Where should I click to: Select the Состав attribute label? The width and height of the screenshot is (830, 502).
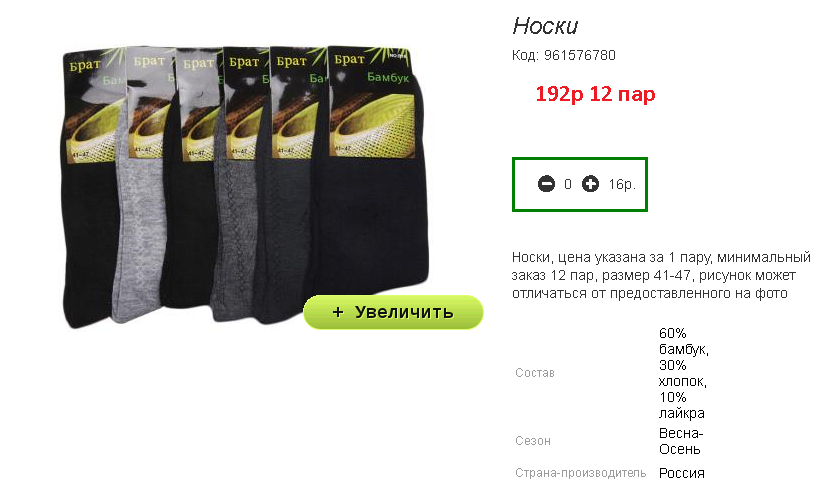535,373
